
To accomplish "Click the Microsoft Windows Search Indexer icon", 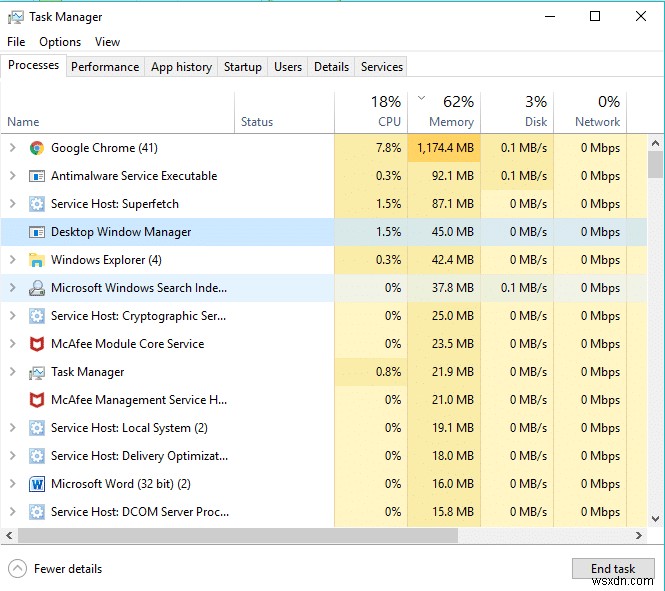I will point(37,288).
